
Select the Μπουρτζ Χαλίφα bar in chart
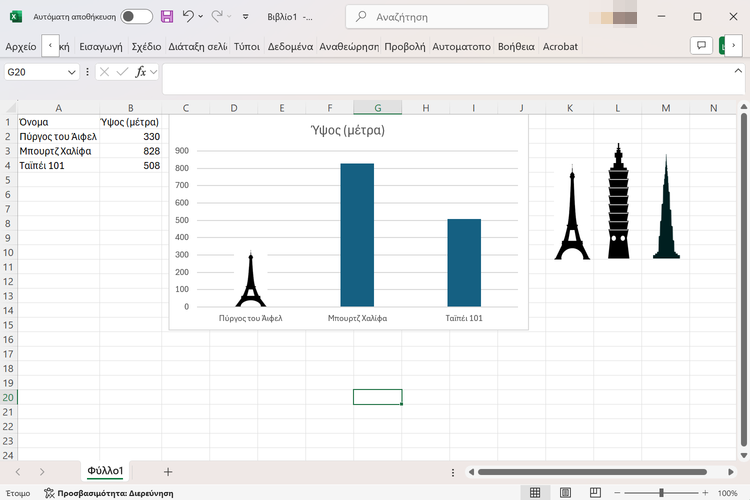(357, 235)
